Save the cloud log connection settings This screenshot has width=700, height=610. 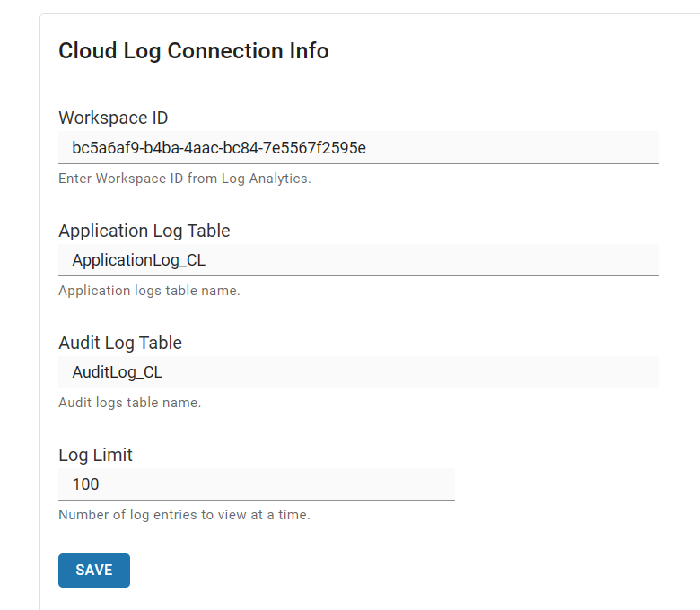coord(94,571)
